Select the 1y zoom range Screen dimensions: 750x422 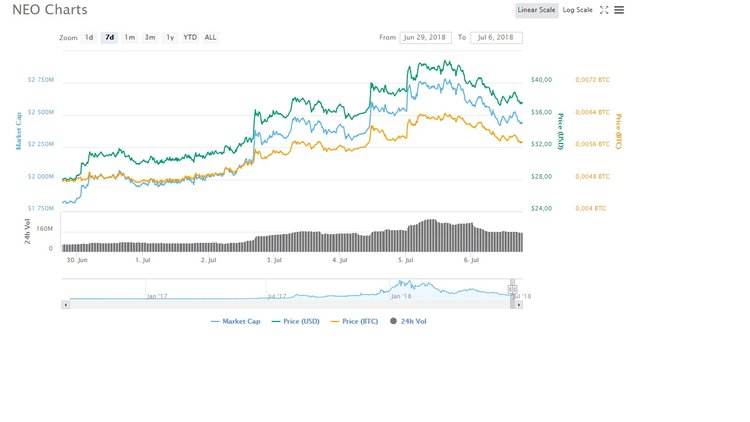tap(170, 37)
